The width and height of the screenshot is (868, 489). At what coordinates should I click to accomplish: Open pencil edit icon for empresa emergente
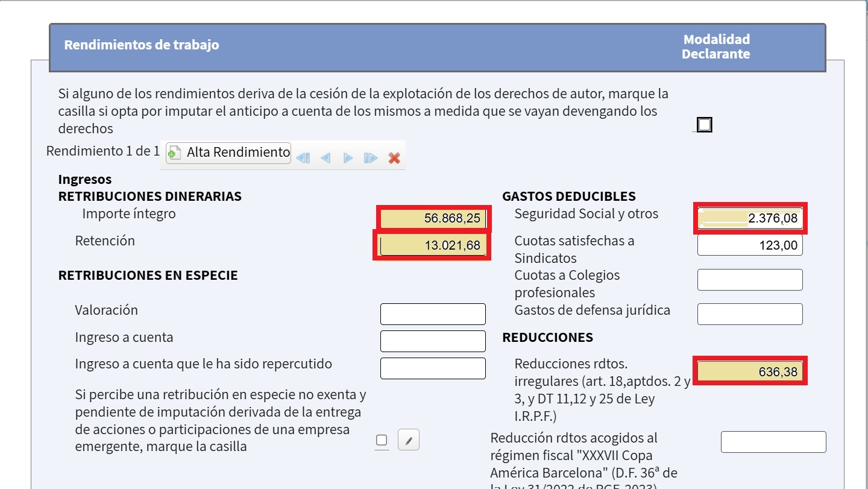(409, 441)
